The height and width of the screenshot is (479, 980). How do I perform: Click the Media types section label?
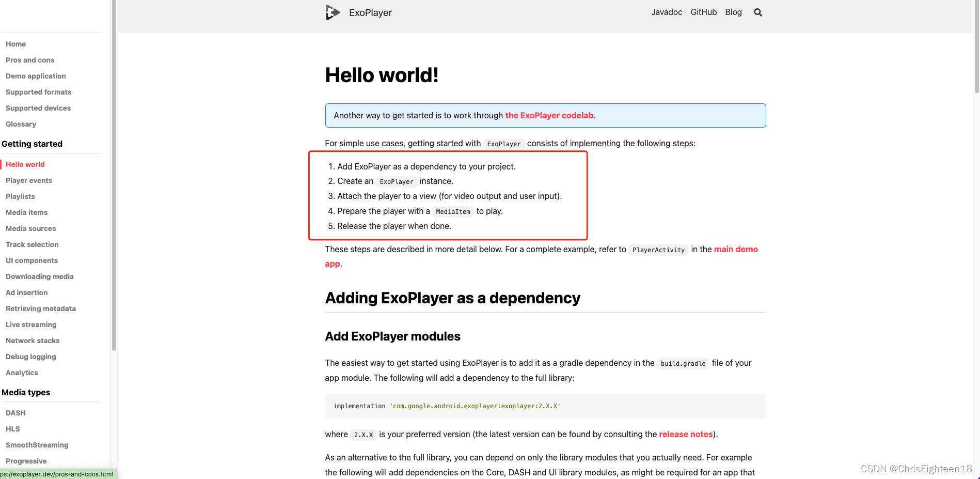pos(26,392)
